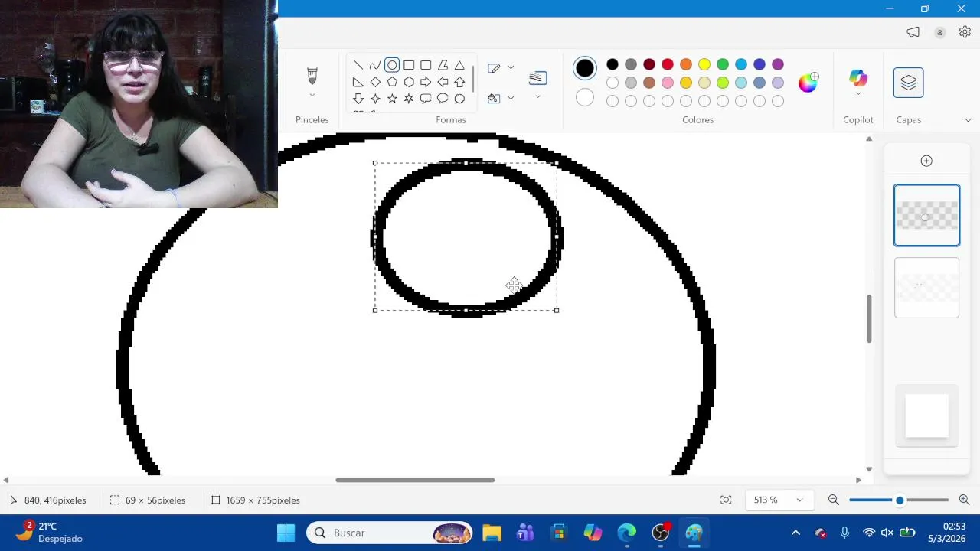Expand the line size dropdown chevron
Image resolution: width=980 pixels, height=551 pixels.
pos(537,97)
